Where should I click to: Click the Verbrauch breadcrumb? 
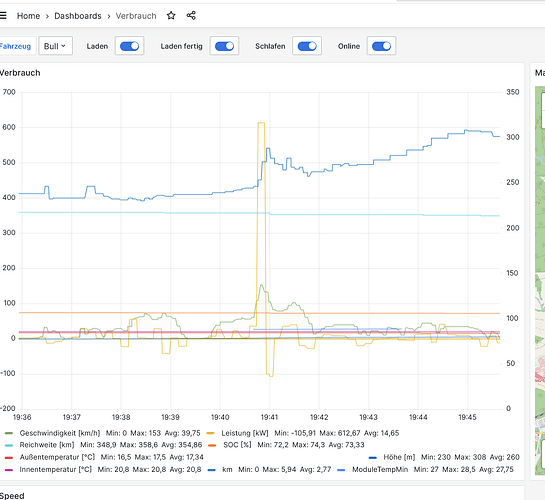click(136, 16)
